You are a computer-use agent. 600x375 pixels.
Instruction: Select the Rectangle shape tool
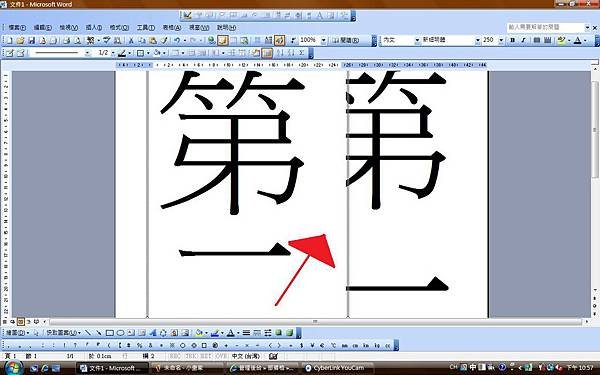[109, 333]
